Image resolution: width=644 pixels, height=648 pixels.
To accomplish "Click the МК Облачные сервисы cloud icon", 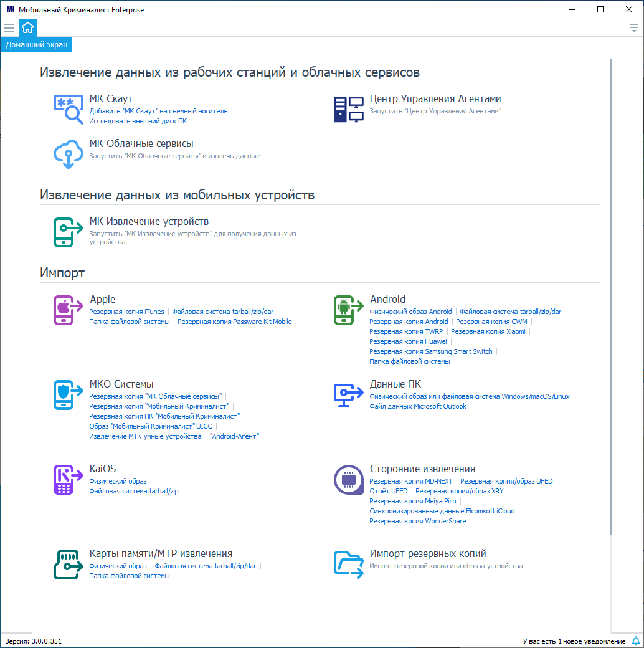I will (x=69, y=154).
